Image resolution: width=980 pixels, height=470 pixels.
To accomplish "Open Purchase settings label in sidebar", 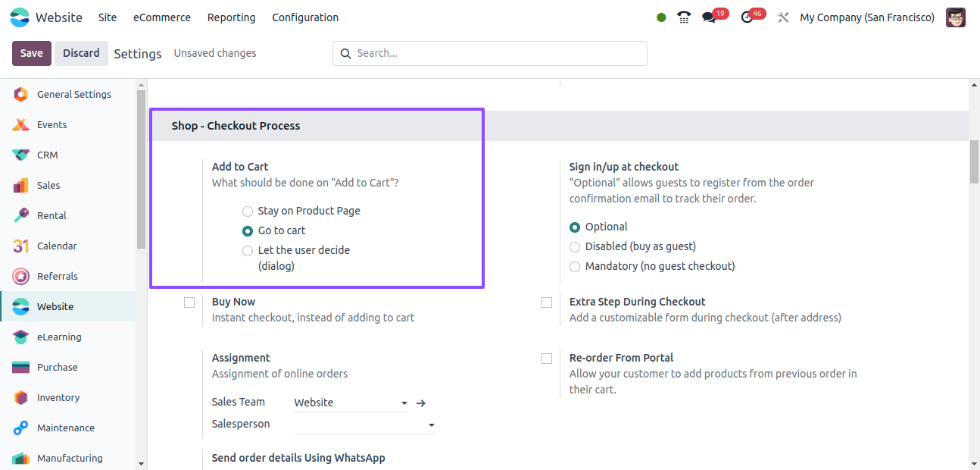I will (58, 367).
